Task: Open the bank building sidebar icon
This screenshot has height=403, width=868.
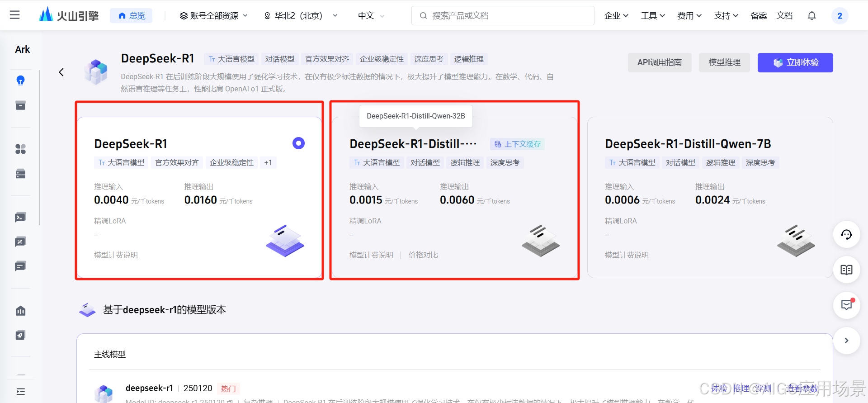Action: tap(20, 311)
